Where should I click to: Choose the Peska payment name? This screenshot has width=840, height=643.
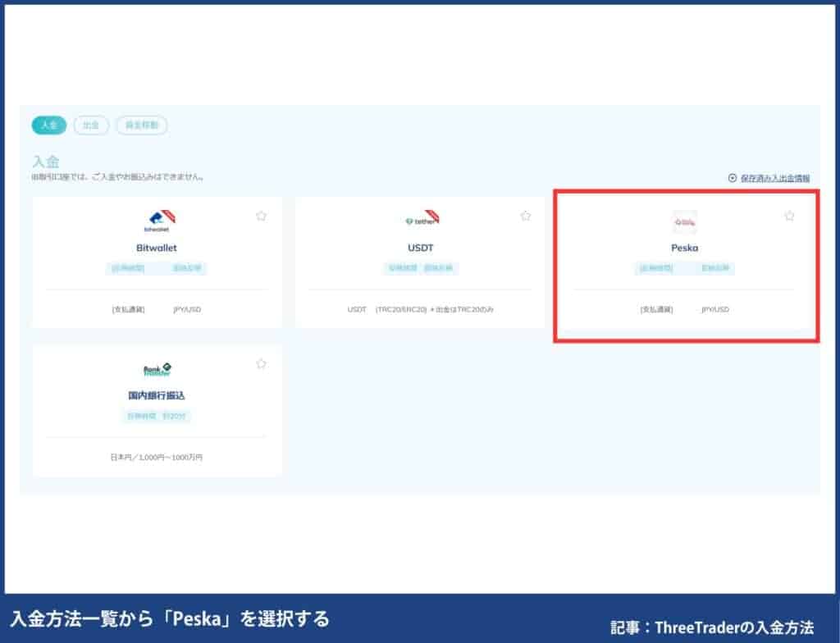pyautogui.click(x=685, y=248)
